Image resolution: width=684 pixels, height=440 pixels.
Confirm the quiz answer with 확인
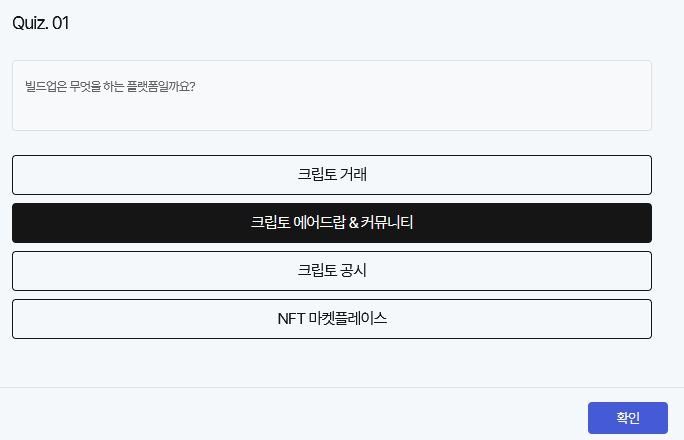tap(627, 417)
